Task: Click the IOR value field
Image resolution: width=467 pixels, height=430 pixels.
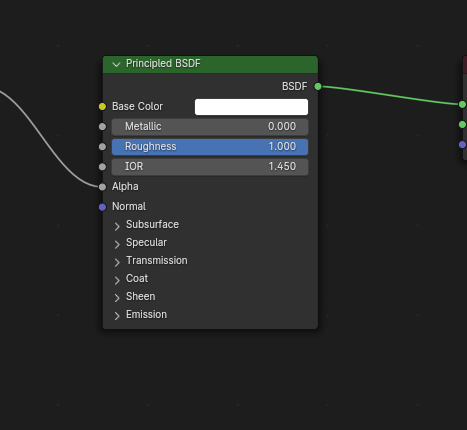Action: 210,167
